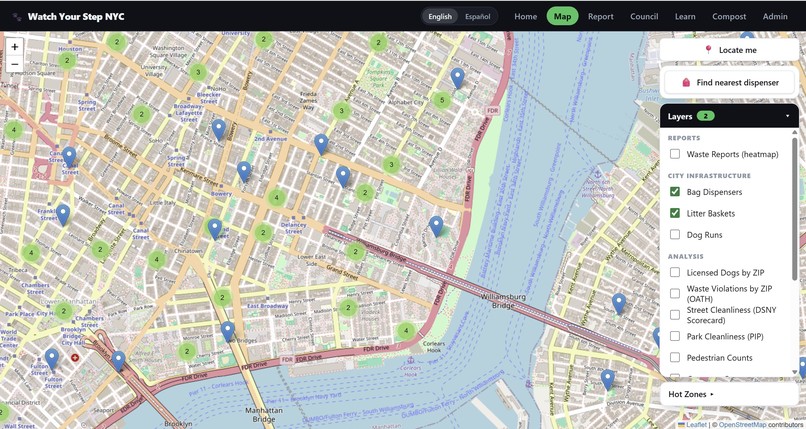Select the blue marker near Fulton Street
Screen dimensions: 806x429
pos(51,359)
